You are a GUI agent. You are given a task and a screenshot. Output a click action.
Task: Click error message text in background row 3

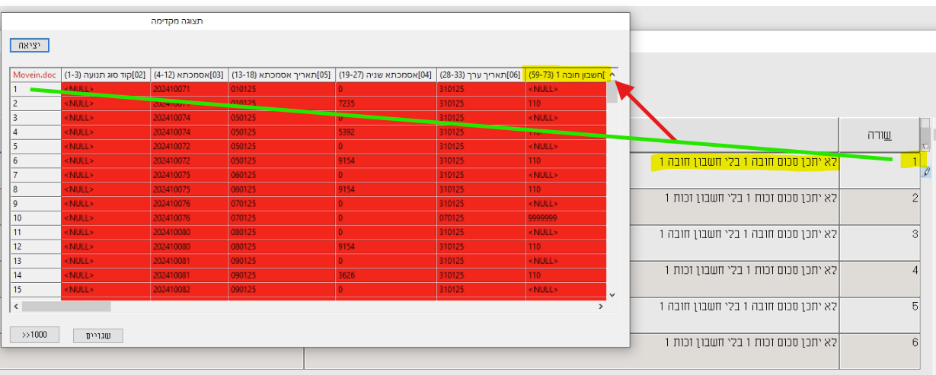pyautogui.click(x=749, y=233)
